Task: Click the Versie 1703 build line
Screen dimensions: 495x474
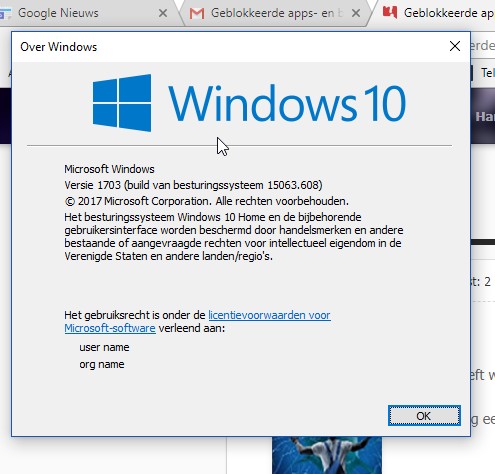Action: (193, 185)
